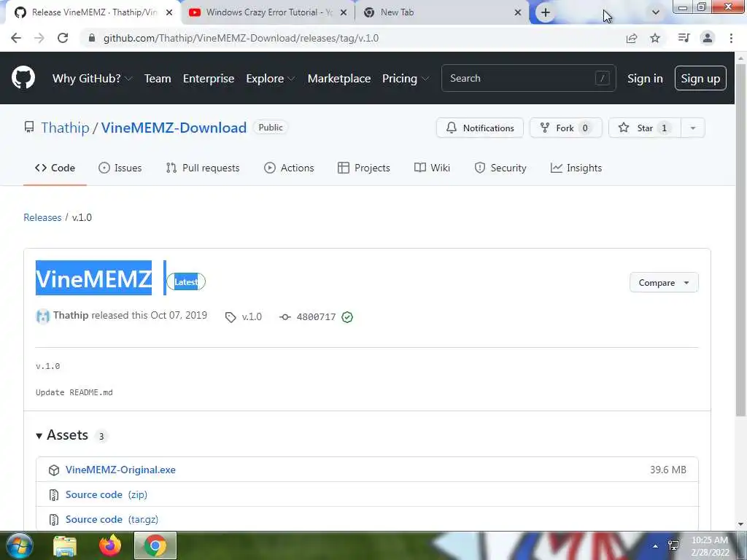The height and width of the screenshot is (560, 747).
Task: Click the address bar URL
Action: click(241, 38)
